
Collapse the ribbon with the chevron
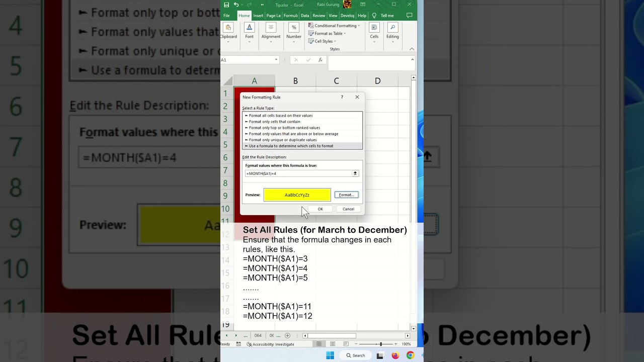point(412,49)
